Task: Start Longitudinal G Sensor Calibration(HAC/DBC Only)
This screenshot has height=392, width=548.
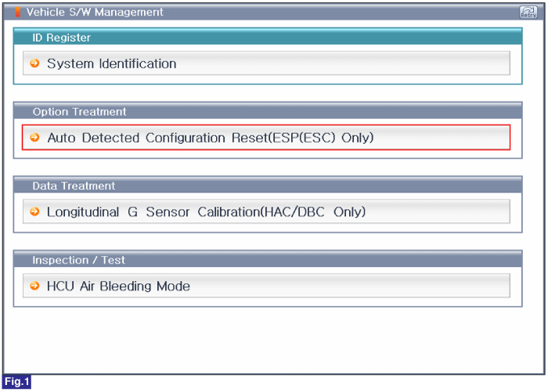Action: (x=266, y=211)
